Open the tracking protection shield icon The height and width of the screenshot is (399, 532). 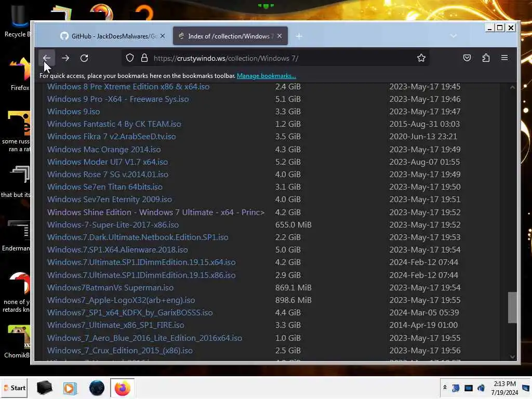point(129,58)
